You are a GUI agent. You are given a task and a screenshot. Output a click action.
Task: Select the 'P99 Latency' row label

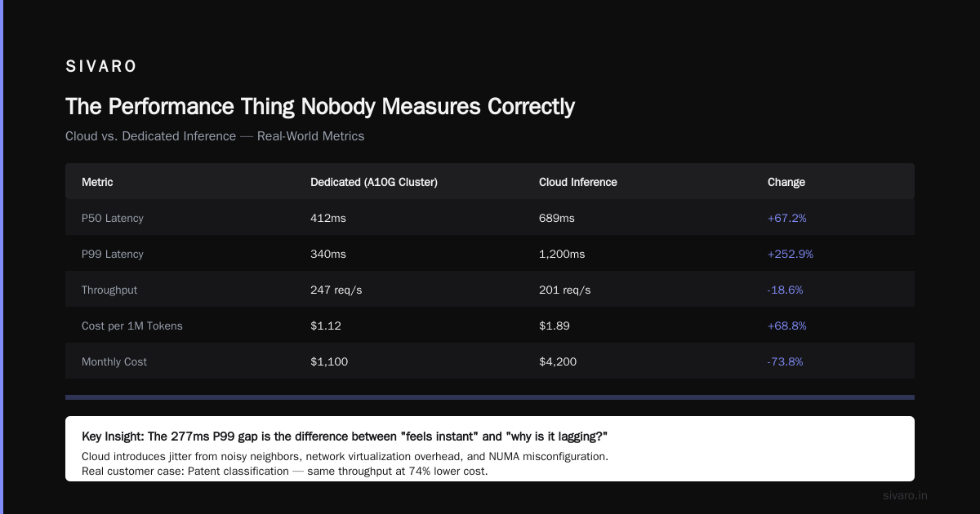113,254
